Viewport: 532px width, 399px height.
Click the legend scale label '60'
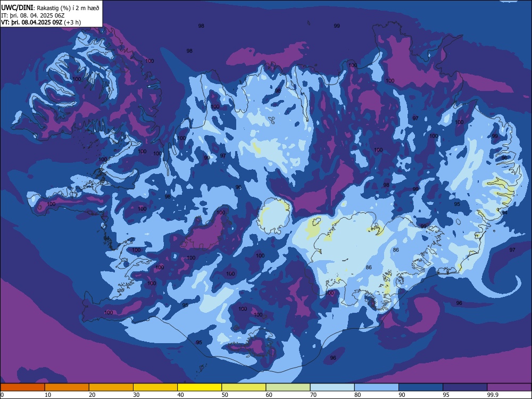point(269,395)
